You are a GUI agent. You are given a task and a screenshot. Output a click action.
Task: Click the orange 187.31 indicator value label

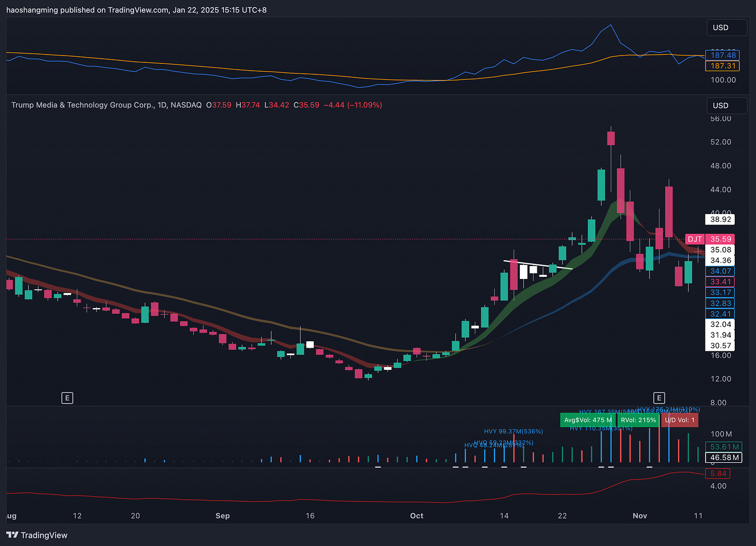tap(723, 66)
